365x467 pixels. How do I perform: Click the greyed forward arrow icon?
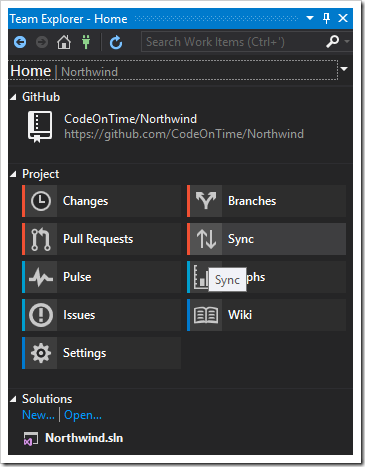click(42, 42)
